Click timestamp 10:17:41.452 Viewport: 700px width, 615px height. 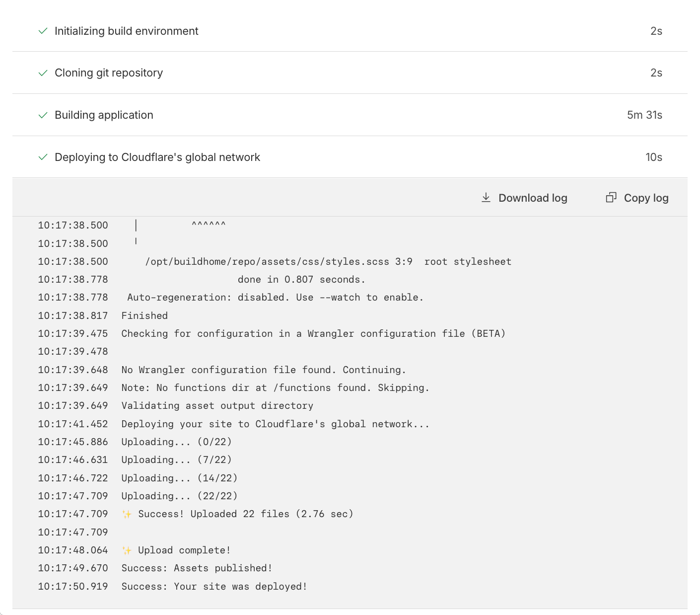pos(73,424)
